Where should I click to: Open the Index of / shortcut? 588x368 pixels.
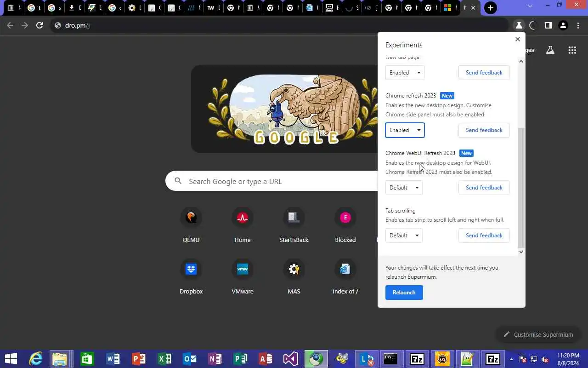[345, 277]
